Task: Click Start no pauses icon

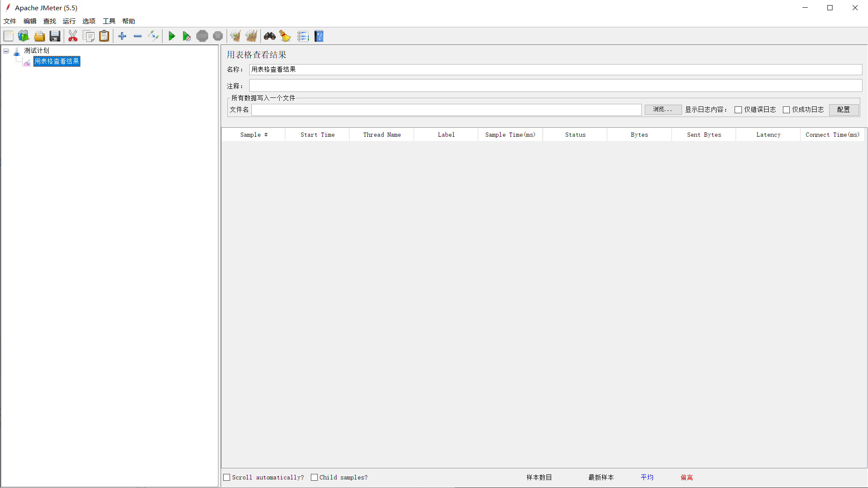Action: [x=186, y=36]
